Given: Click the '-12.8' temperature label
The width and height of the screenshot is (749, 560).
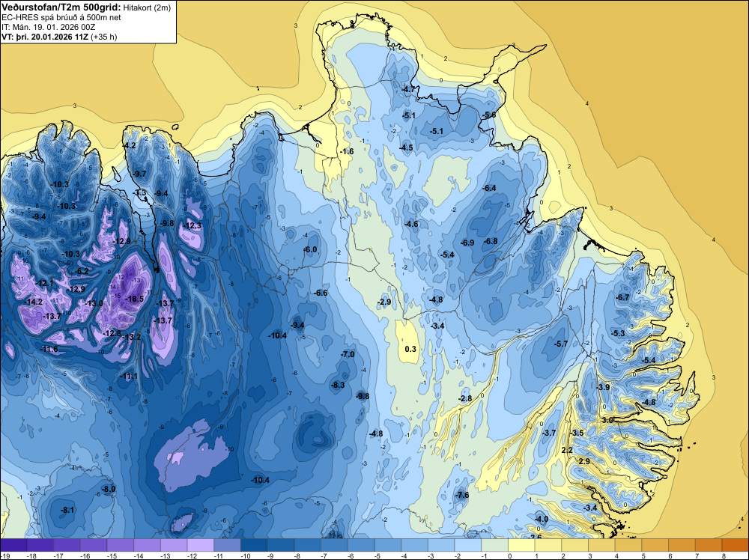Looking at the screenshot, I should point(112,333).
